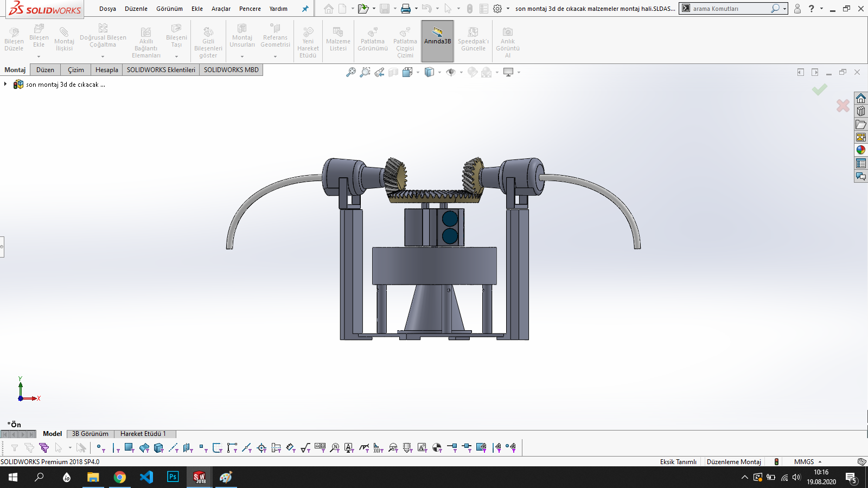Image resolution: width=868 pixels, height=488 pixels.
Task: Open the Help question mark icon
Action: tap(812, 9)
